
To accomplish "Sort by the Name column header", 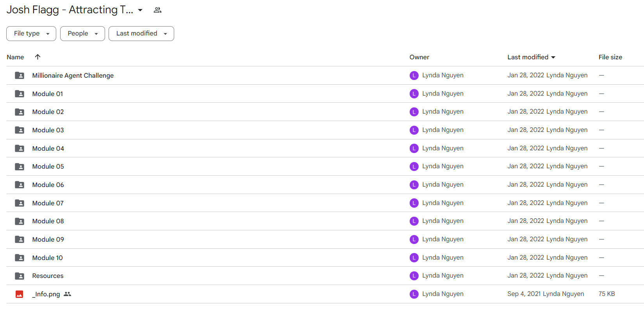I will pos(15,57).
